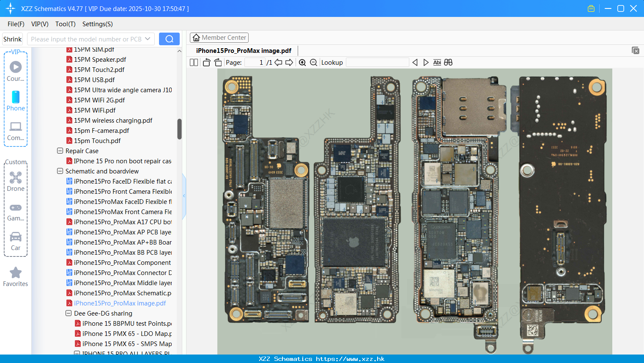Screen dimensions: 644x363
Task: Select the Phone category icon
Action: (16, 101)
